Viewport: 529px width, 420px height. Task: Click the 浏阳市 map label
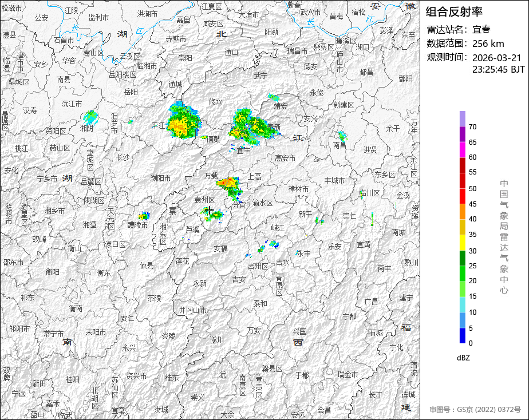pos(160,177)
